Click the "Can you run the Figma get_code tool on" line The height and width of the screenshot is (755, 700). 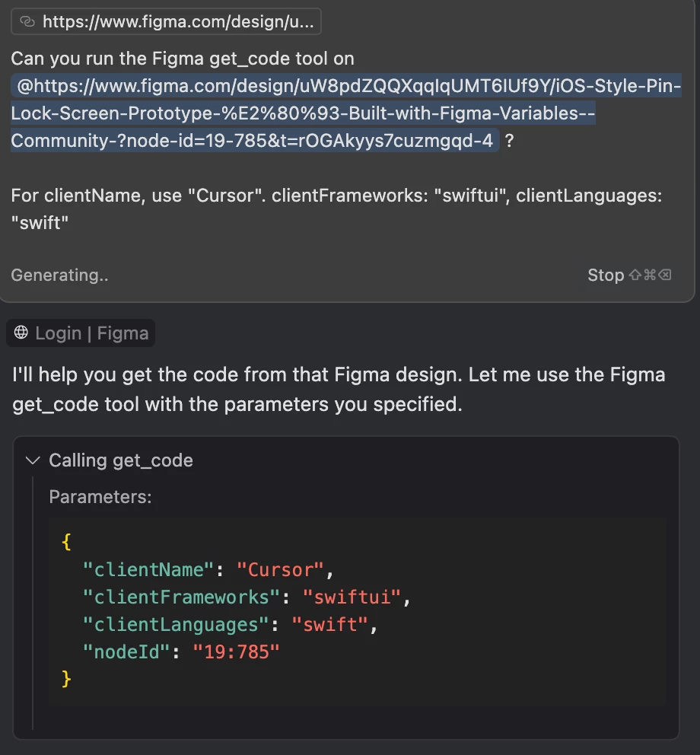pos(183,59)
